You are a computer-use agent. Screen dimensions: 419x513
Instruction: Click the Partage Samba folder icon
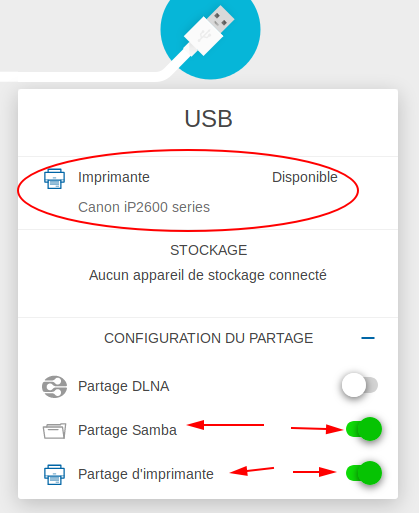point(54,431)
